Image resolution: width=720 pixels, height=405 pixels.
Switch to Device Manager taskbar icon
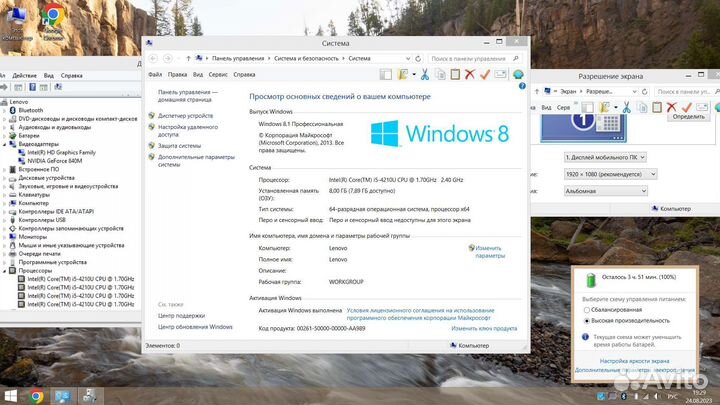click(x=90, y=396)
